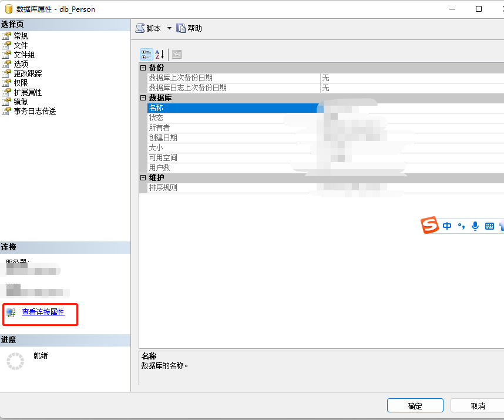The width and height of the screenshot is (504, 420).
Task: Click the 确定 button
Action: click(415, 405)
